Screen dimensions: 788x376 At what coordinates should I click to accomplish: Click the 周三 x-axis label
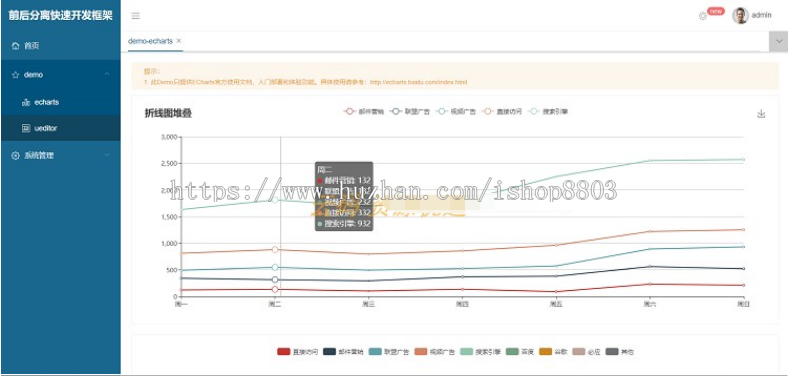coord(369,304)
